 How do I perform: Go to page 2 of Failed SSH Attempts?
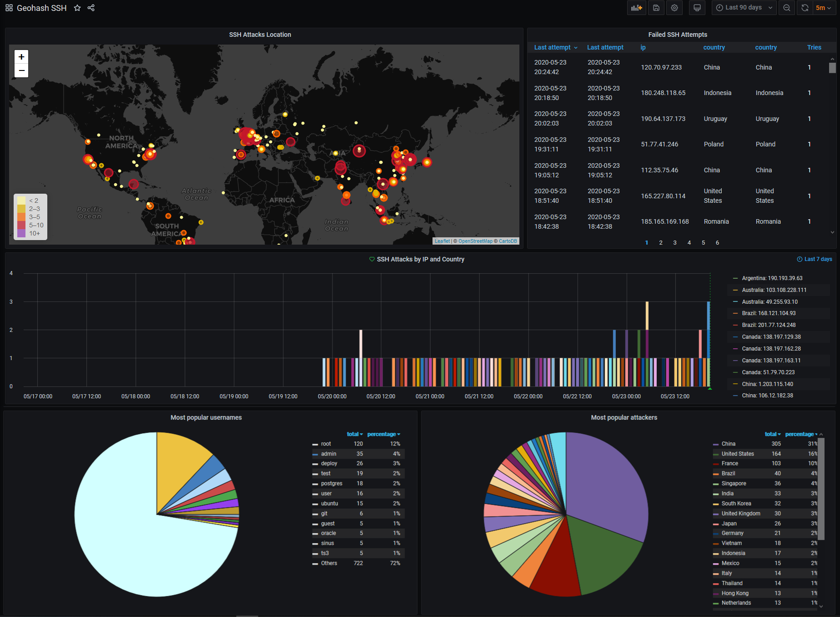[x=660, y=242]
